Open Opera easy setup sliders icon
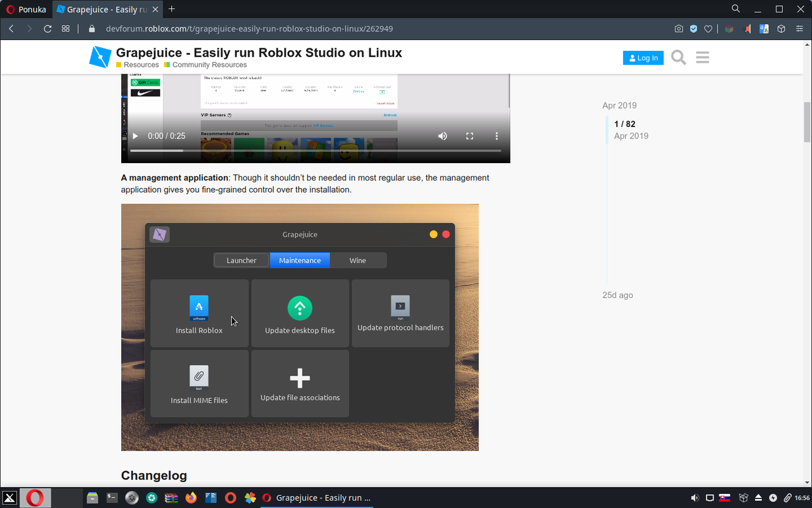The width and height of the screenshot is (812, 508). 799,29
